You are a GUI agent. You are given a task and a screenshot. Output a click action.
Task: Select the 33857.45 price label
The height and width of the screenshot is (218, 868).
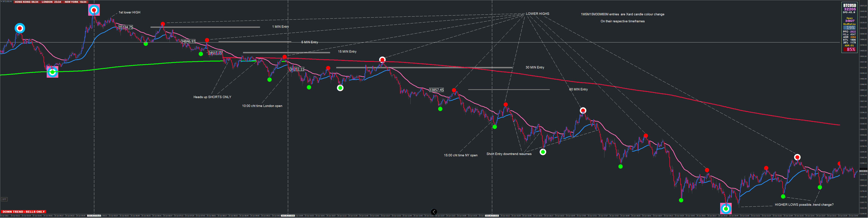(436, 90)
